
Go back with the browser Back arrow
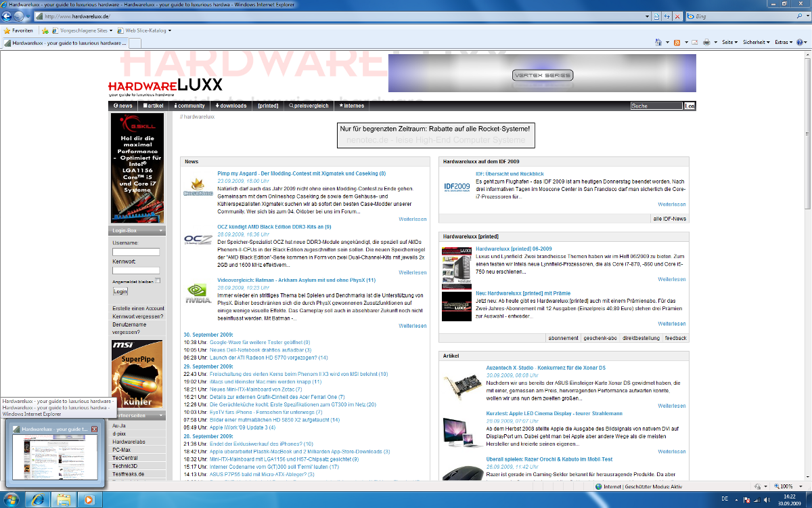point(8,16)
